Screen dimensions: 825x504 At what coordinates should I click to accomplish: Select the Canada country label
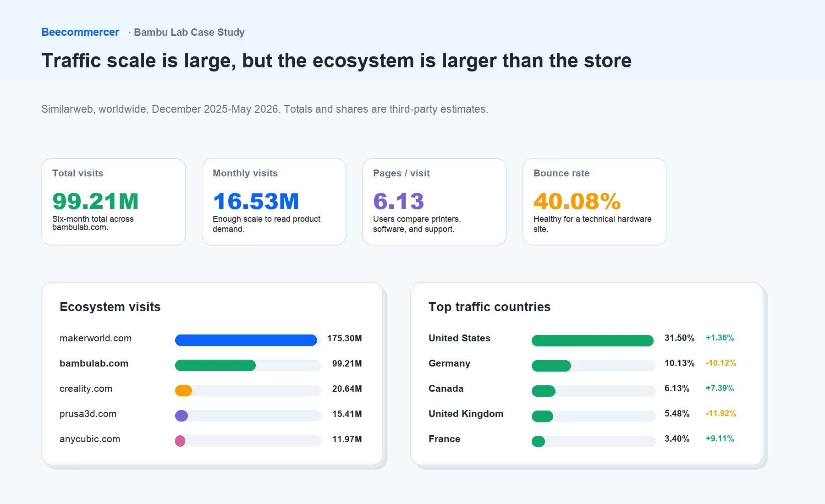(446, 389)
